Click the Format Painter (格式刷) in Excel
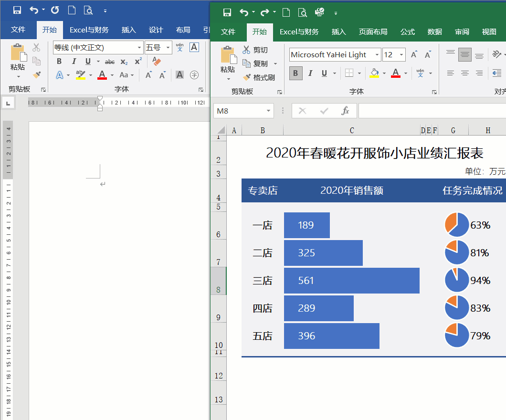The width and height of the screenshot is (506, 420). tap(259, 77)
